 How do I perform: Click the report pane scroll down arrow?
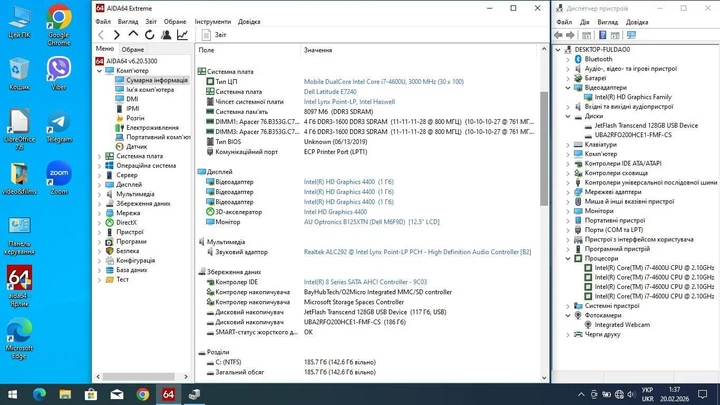point(544,378)
